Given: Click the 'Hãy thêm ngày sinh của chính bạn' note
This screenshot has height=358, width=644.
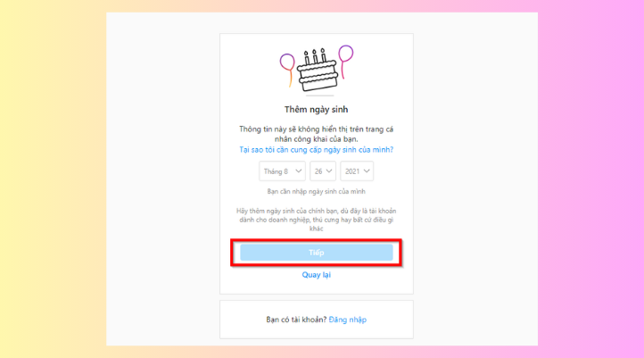Looking at the screenshot, I should coord(316,219).
